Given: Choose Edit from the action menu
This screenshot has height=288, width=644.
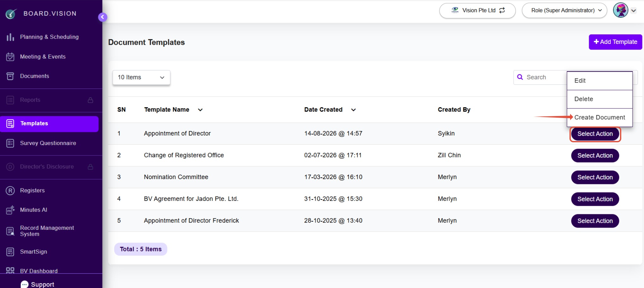Looking at the screenshot, I should pyautogui.click(x=599, y=81).
